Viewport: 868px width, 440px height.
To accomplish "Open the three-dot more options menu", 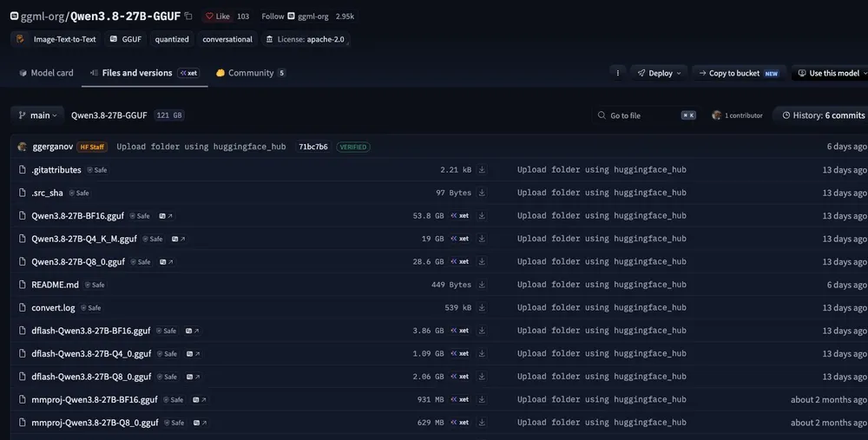I will point(618,73).
